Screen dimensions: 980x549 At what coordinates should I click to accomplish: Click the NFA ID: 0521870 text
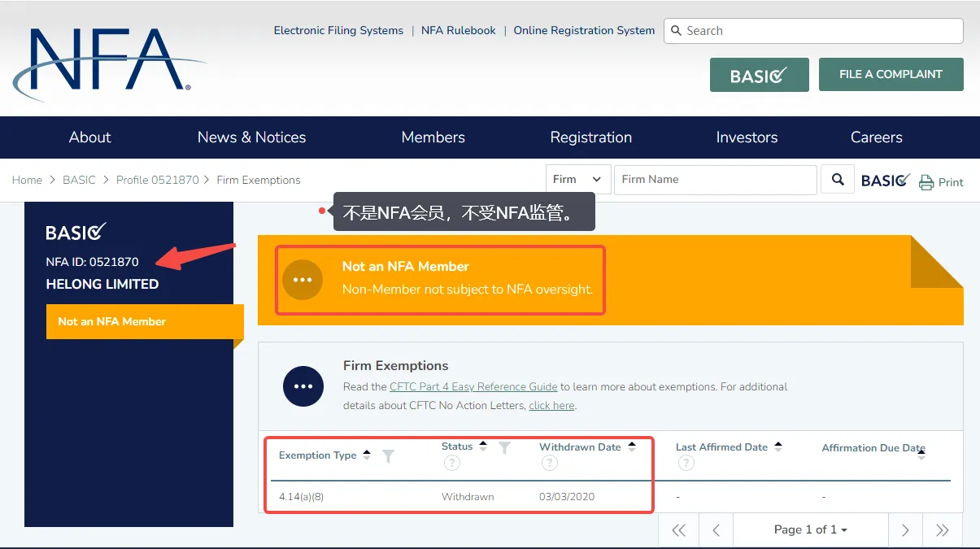coord(93,262)
